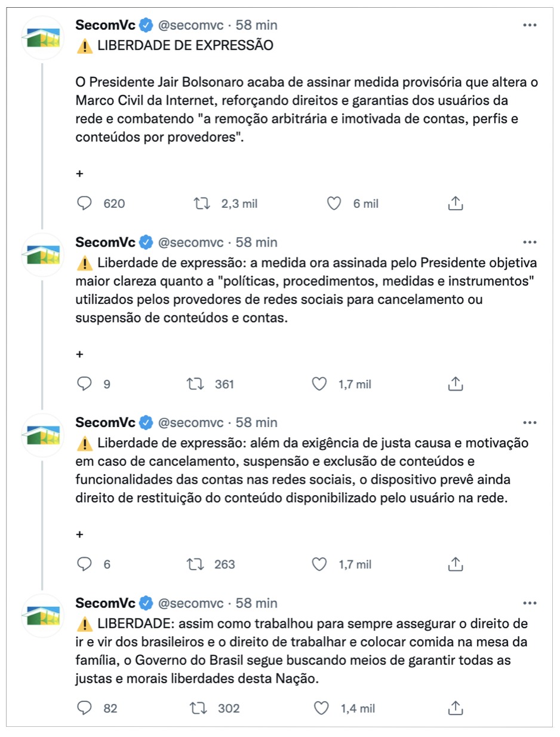Open the SecomVc avatar on third tweet

click(42, 434)
